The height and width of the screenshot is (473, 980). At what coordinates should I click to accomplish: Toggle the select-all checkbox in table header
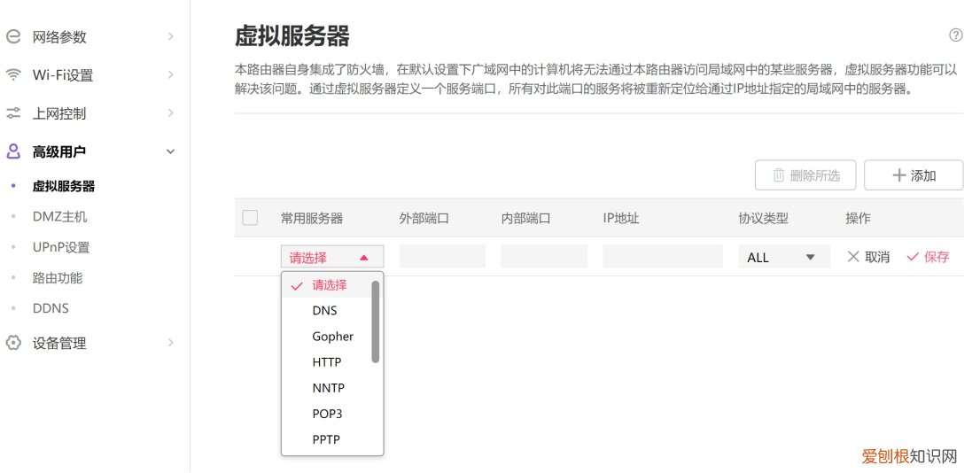(x=250, y=218)
